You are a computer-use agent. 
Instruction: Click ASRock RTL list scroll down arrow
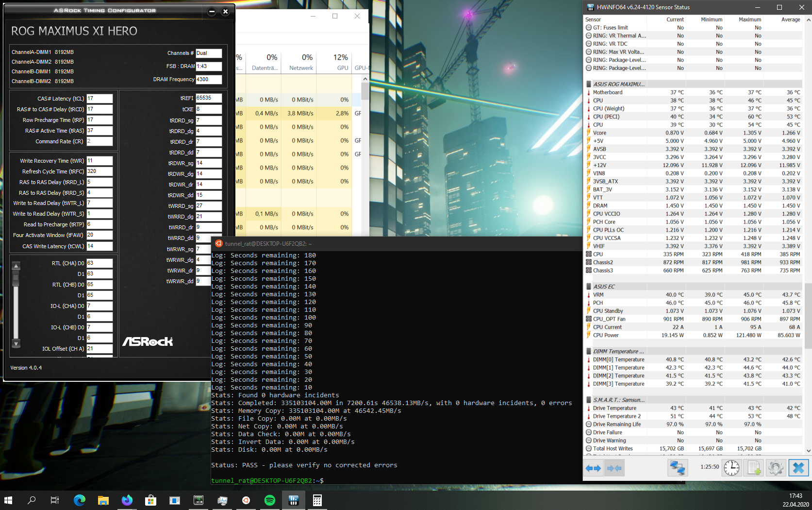(16, 343)
